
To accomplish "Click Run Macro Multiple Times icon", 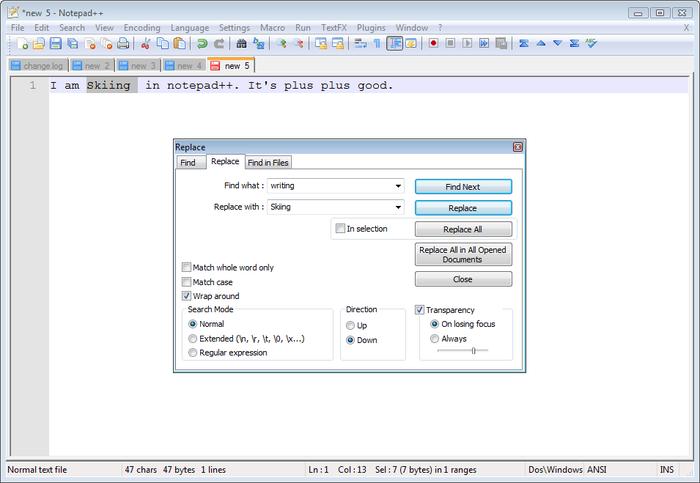I will pos(484,43).
